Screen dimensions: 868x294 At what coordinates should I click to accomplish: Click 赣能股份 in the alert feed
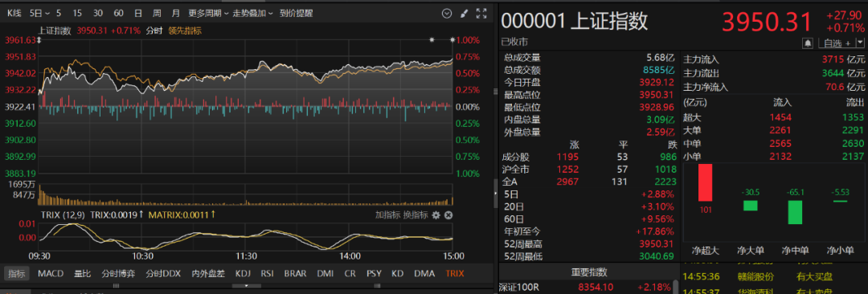pos(756,277)
